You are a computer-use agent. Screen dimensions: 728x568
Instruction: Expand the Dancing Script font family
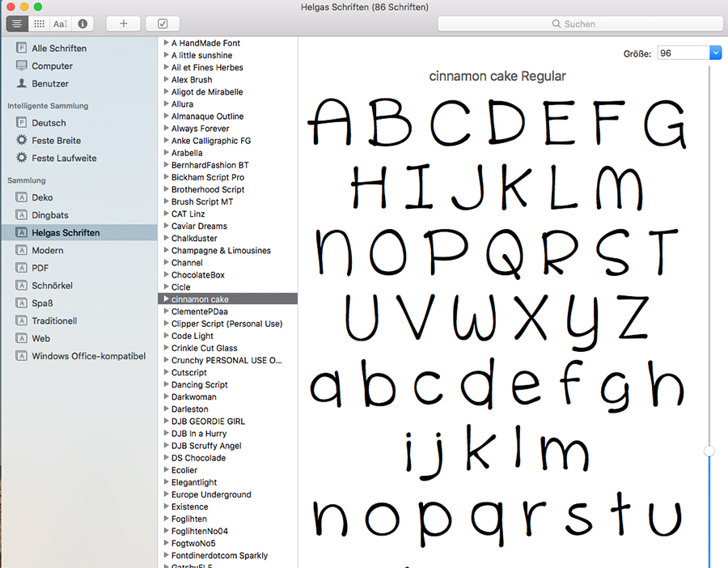point(166,385)
